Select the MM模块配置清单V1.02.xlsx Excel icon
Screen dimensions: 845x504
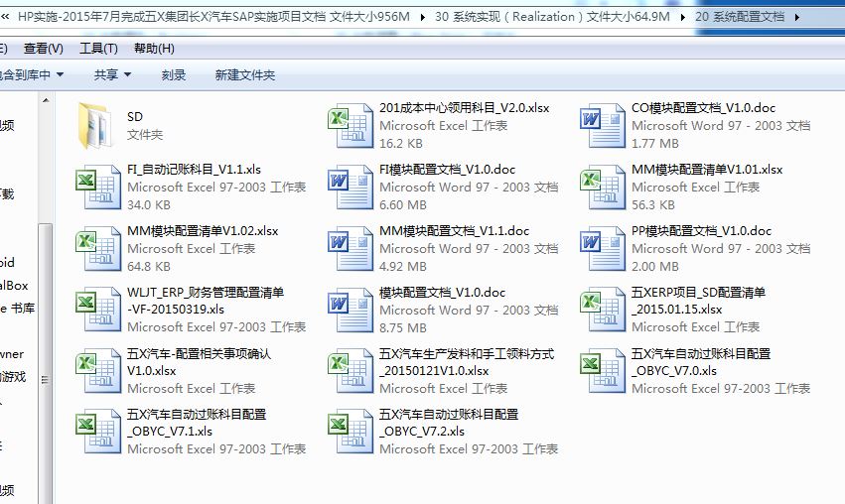(98, 249)
